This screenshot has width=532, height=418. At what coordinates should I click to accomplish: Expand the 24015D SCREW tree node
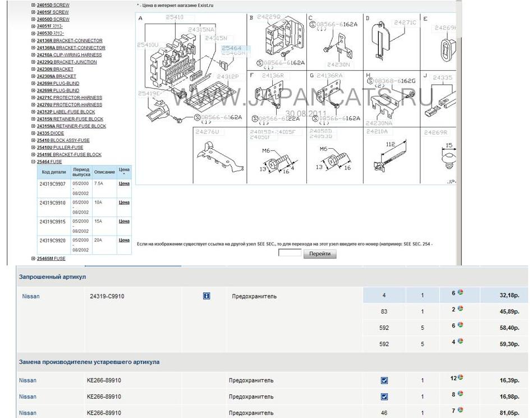(x=33, y=5)
